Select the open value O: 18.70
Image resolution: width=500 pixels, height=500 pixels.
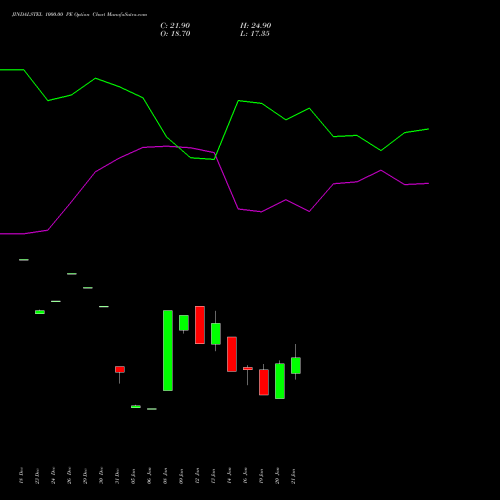pos(175,34)
